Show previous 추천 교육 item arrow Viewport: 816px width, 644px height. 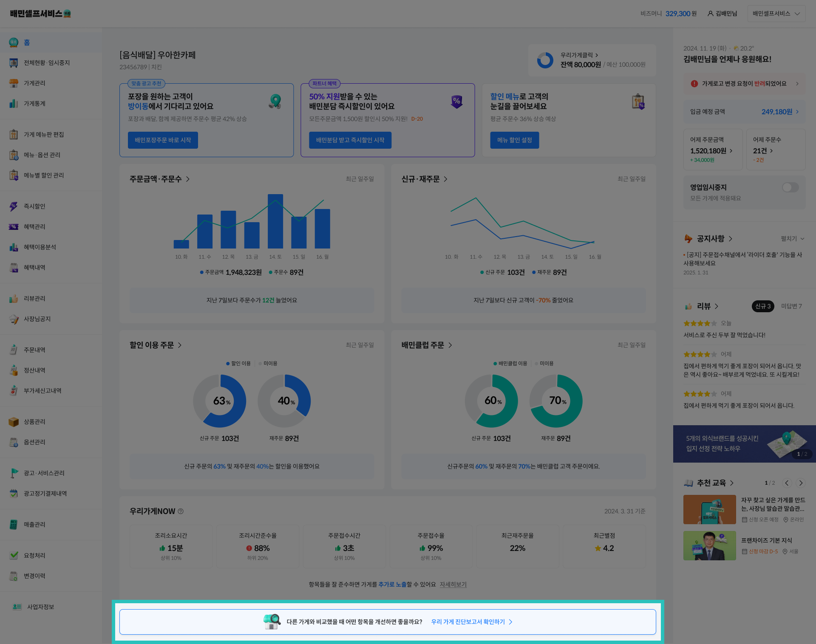coord(787,483)
